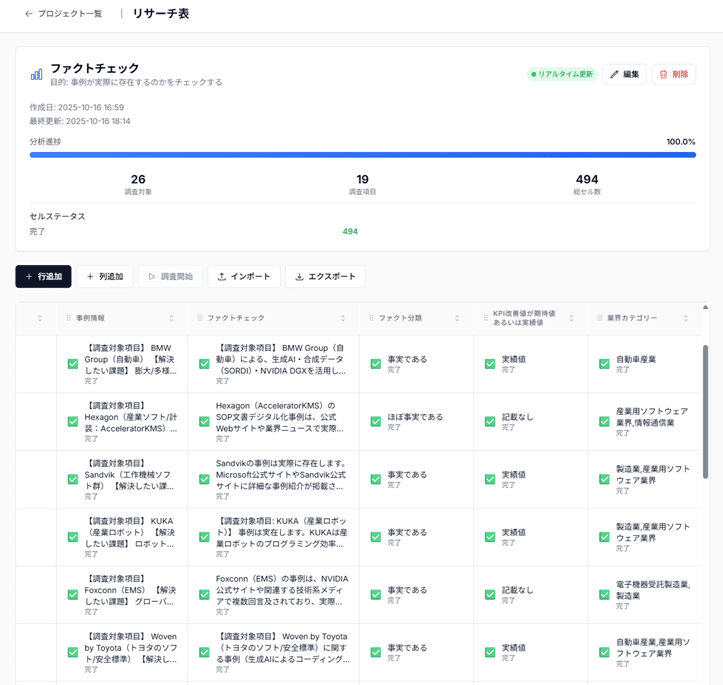Click the 26 調査対象 statistic
The width and height of the screenshot is (723, 685).
pos(138,184)
